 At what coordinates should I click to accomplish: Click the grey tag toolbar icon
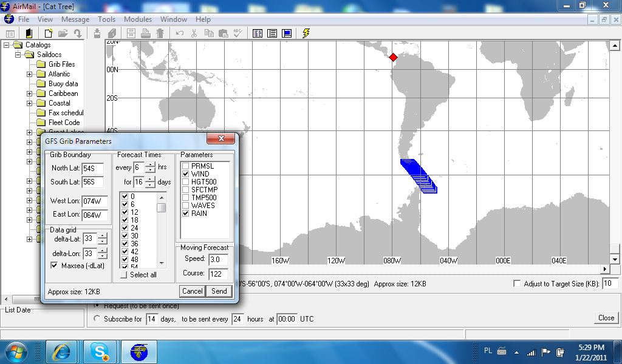pyautogui.click(x=112, y=33)
